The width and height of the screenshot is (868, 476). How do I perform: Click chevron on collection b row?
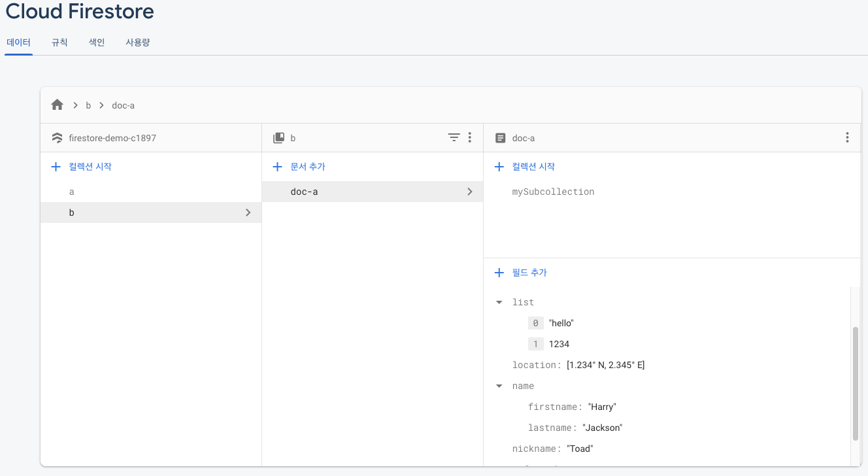pos(248,212)
